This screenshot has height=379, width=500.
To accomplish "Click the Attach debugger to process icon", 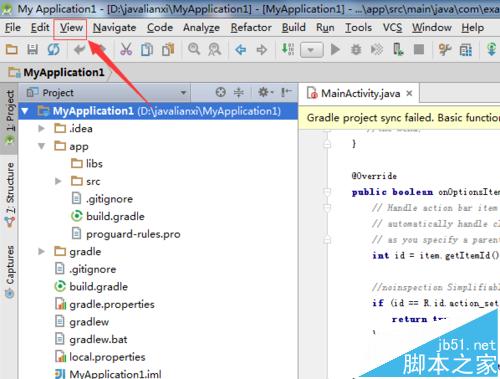I will pos(398,50).
